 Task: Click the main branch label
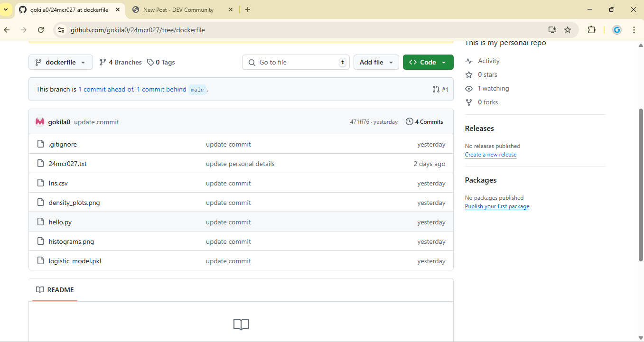pyautogui.click(x=197, y=90)
